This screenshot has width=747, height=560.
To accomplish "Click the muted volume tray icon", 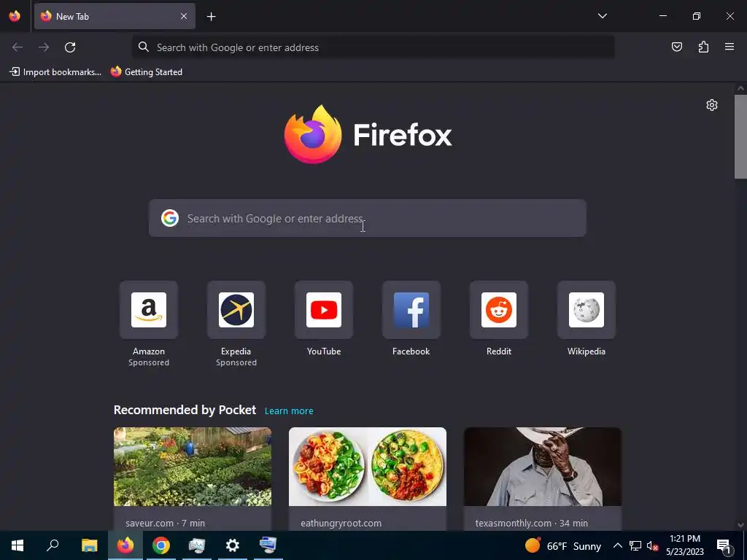I will click(653, 545).
